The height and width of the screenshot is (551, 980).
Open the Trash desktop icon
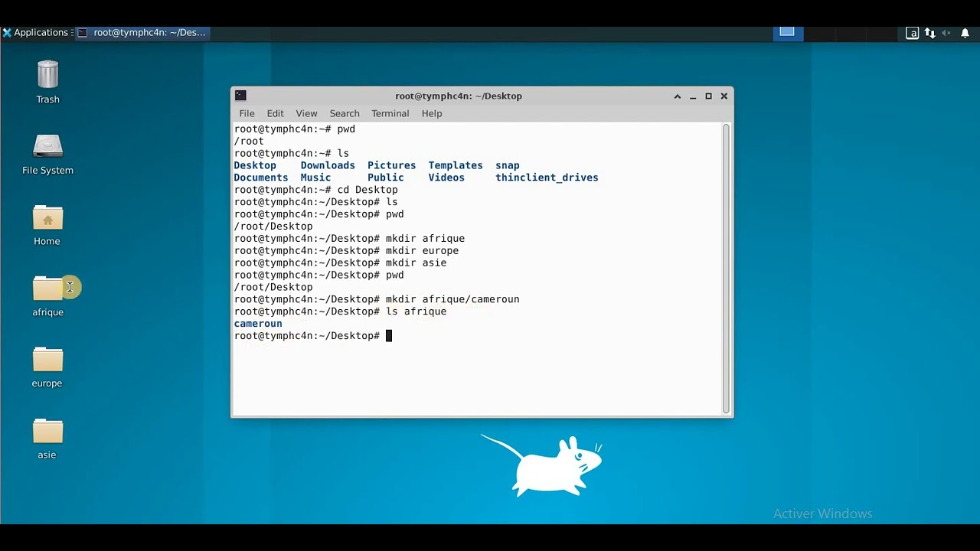(x=47, y=82)
